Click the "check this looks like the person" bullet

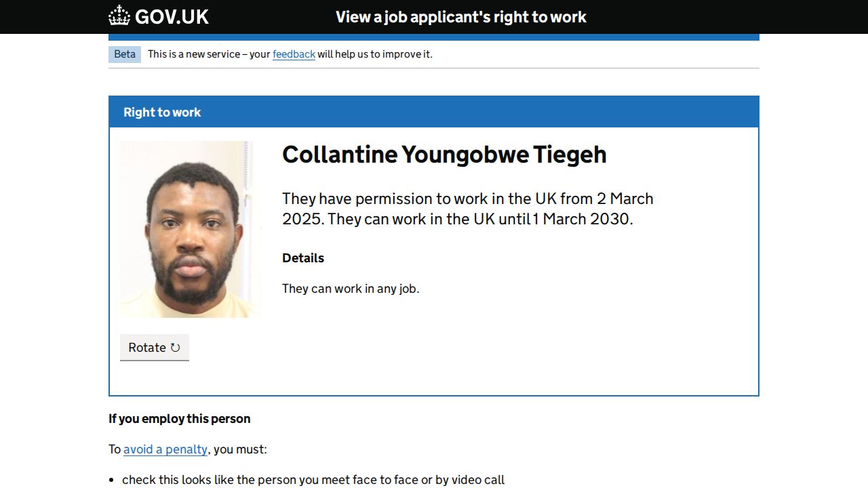click(x=313, y=480)
